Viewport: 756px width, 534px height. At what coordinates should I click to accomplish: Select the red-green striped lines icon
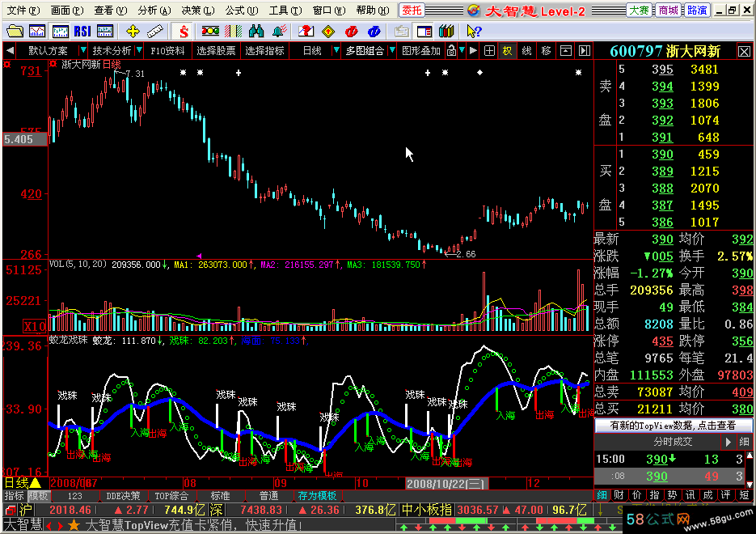pos(234,32)
